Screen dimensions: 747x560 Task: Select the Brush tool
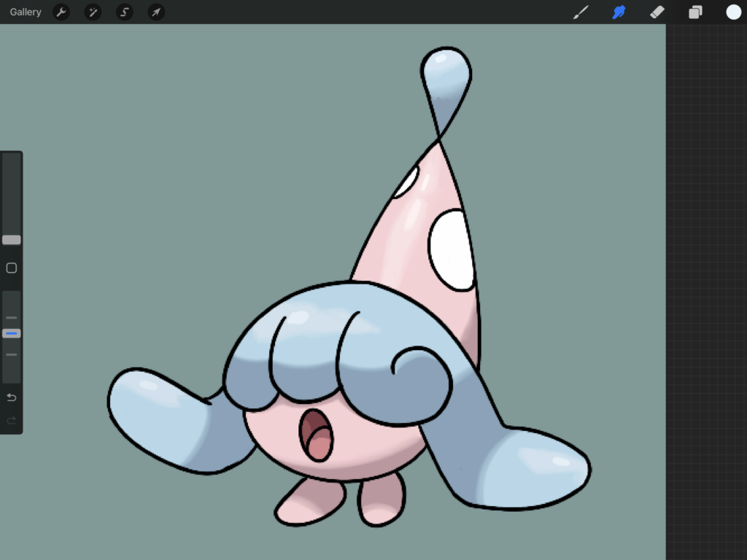581,12
